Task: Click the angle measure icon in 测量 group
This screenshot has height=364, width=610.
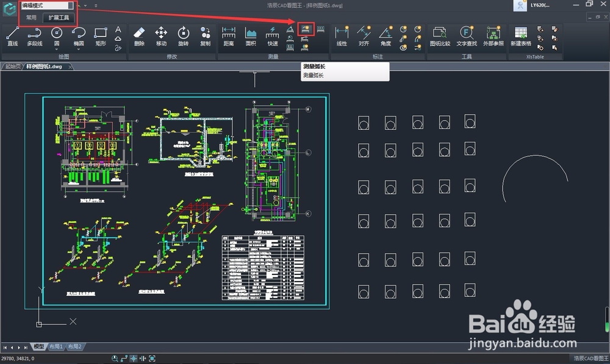Action: tap(290, 29)
